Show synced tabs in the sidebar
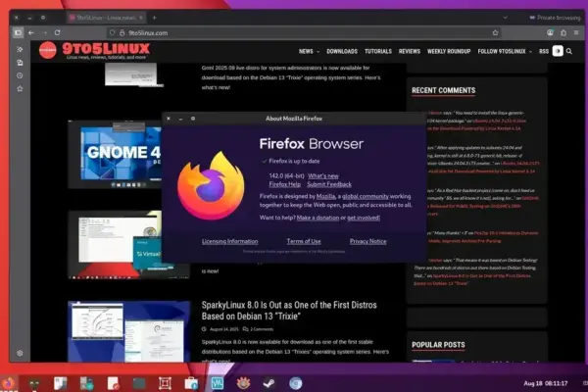Viewport: 588px width, 392px height. point(20,63)
